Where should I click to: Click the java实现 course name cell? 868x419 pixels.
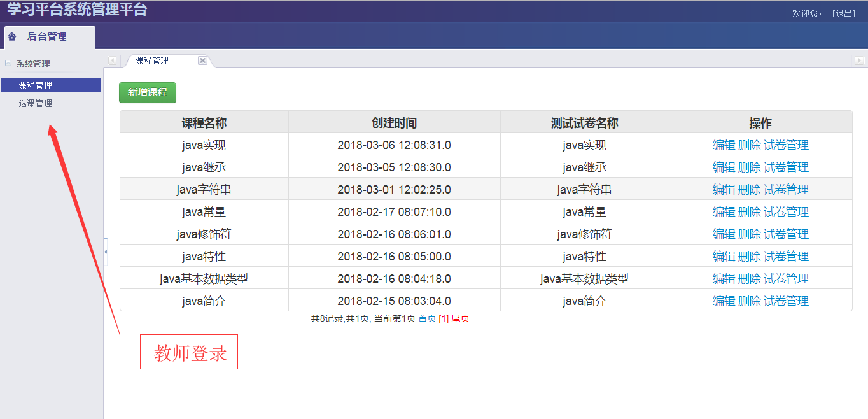pyautogui.click(x=204, y=145)
